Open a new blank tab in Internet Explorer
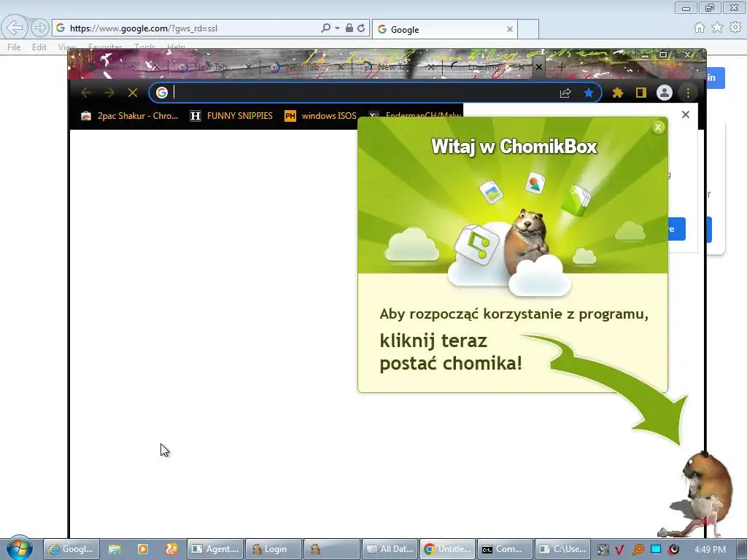This screenshot has width=747, height=560. pos(528,29)
